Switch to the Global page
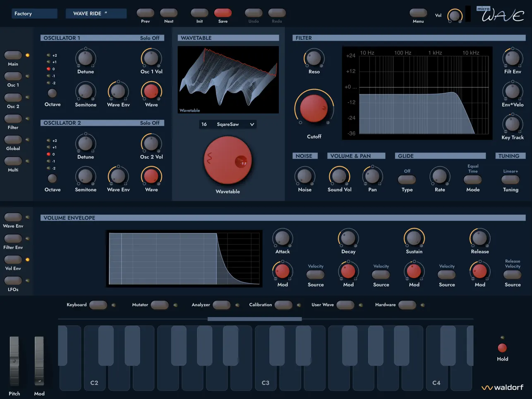Image resolution: width=532 pixels, height=399 pixels. (13, 140)
